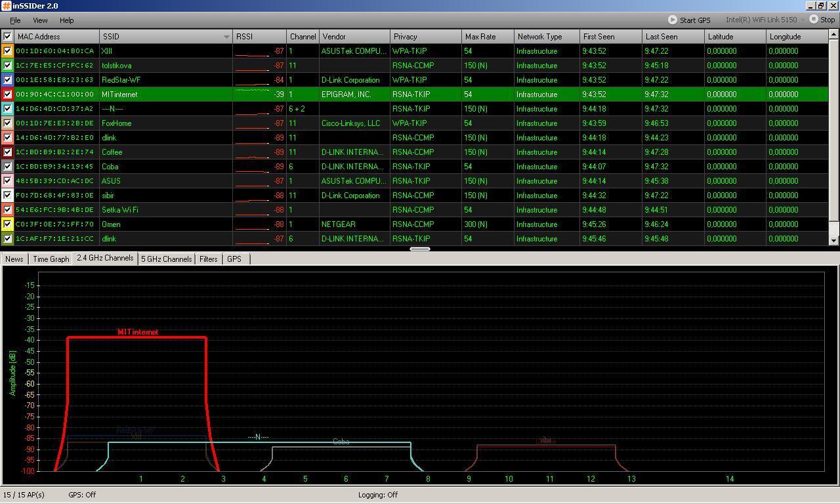Click the network list scroll-down arrow
Image resolution: width=840 pixels, height=504 pixels.
click(834, 241)
